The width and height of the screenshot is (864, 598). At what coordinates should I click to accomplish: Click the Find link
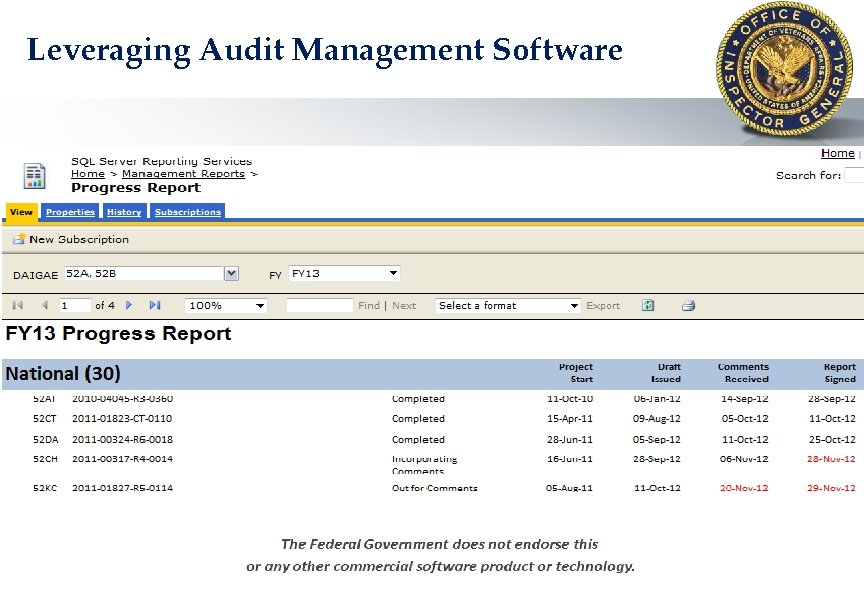369,305
